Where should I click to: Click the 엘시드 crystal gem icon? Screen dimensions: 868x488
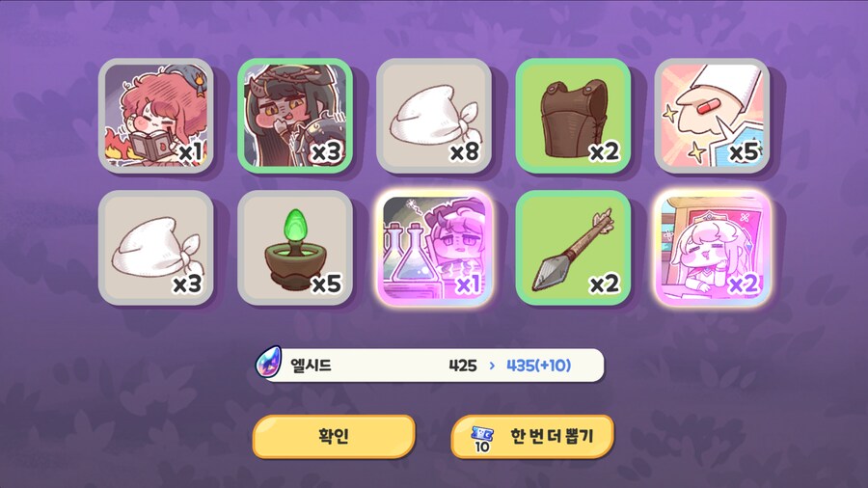(x=268, y=363)
